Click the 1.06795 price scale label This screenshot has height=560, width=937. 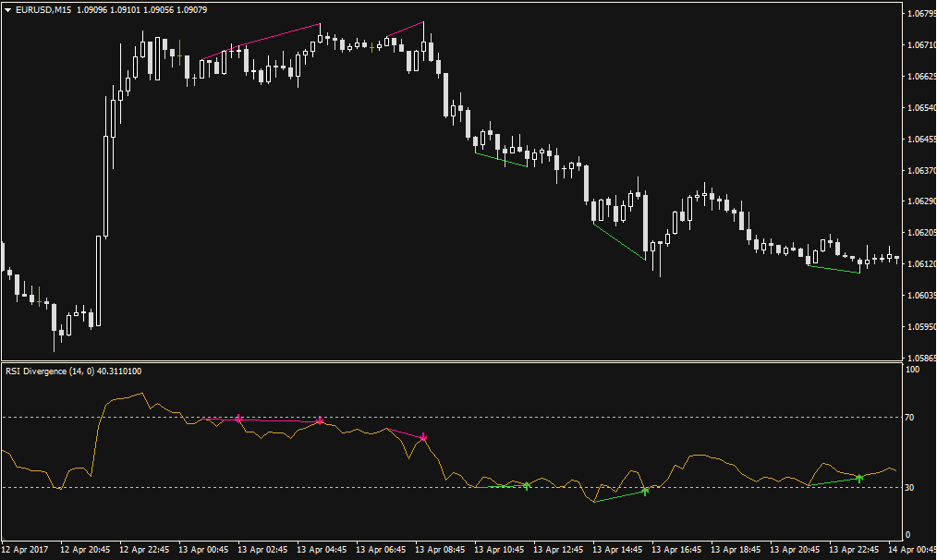tap(920, 14)
